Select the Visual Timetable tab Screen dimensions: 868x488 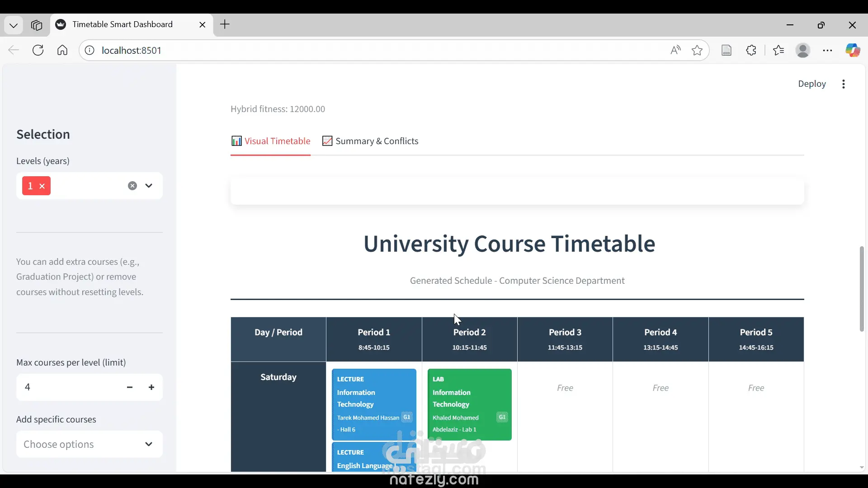coord(270,141)
